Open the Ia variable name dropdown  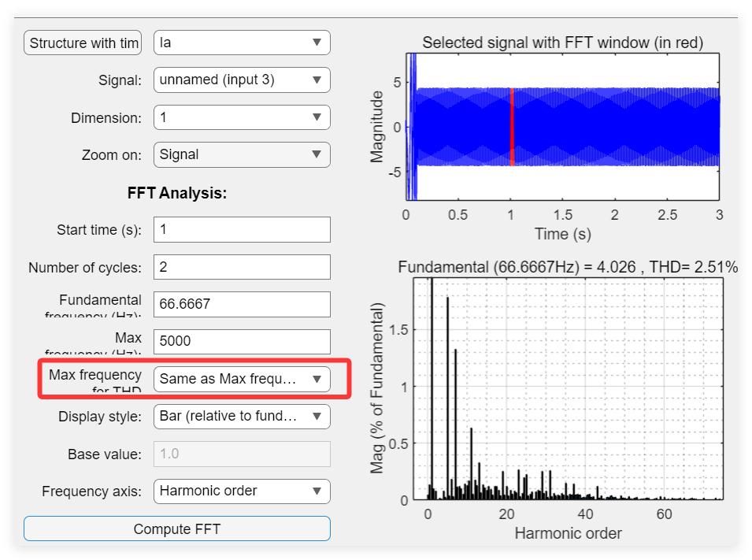pos(242,43)
